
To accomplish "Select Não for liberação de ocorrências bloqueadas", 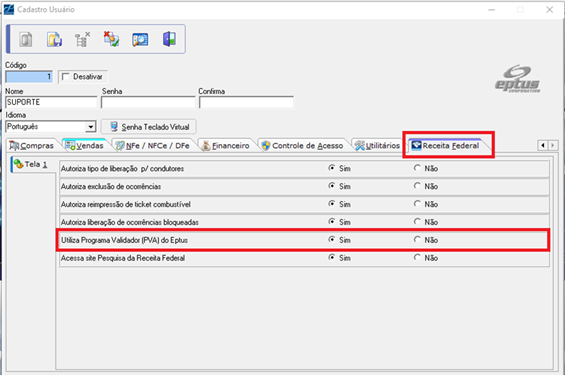I will pos(417,222).
